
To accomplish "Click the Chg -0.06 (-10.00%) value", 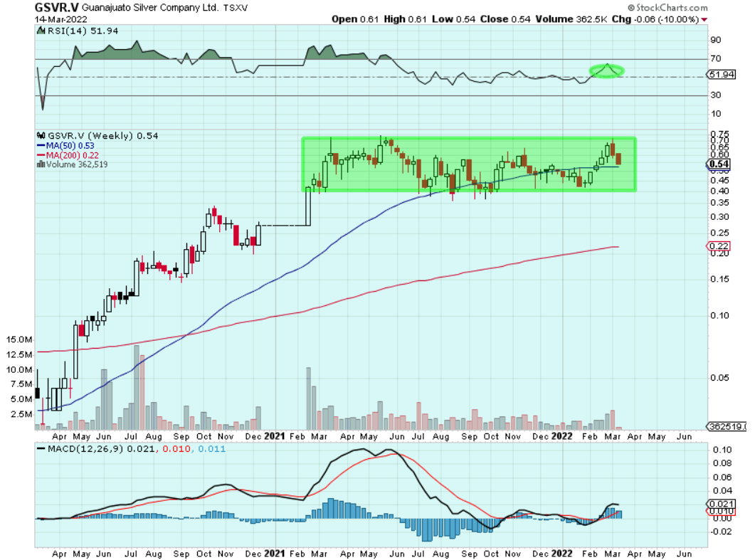I will [x=655, y=19].
